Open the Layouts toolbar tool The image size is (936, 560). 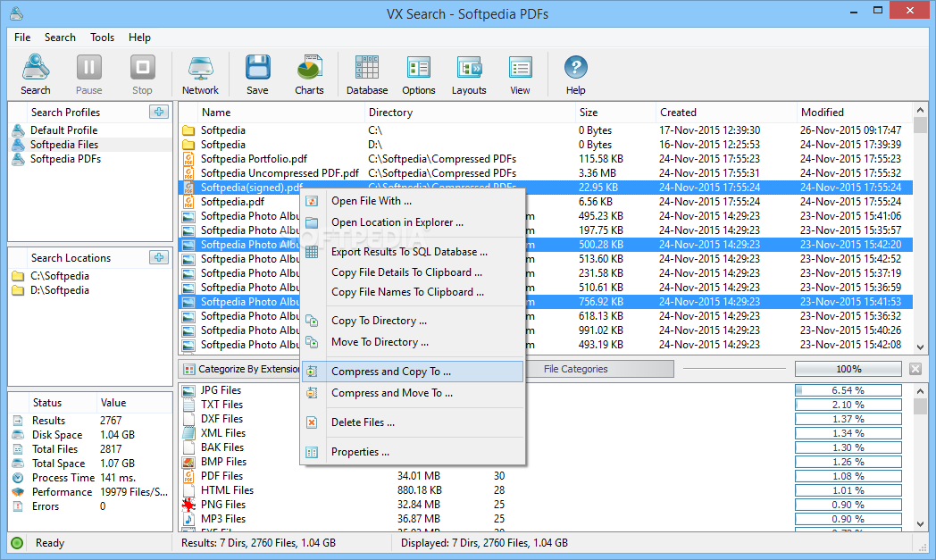(469, 74)
